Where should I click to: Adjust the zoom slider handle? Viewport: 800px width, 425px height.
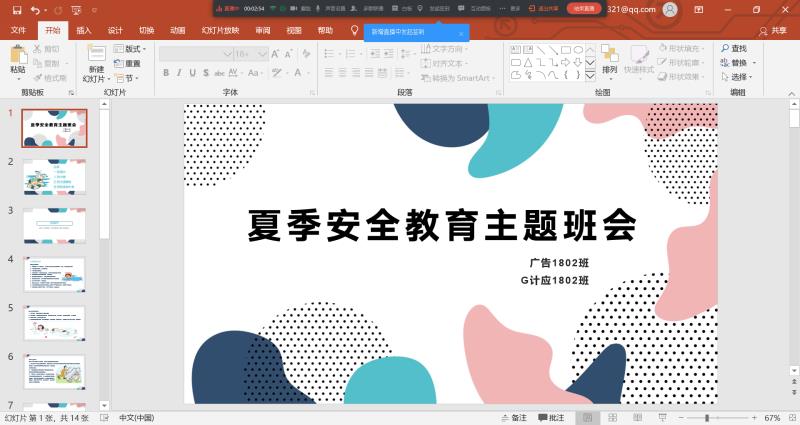tap(707, 417)
